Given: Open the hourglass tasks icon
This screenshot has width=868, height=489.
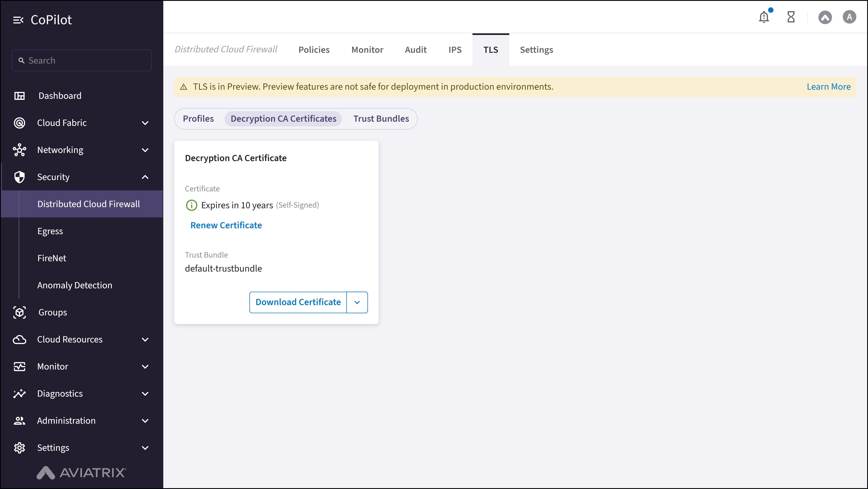Looking at the screenshot, I should tap(791, 17).
